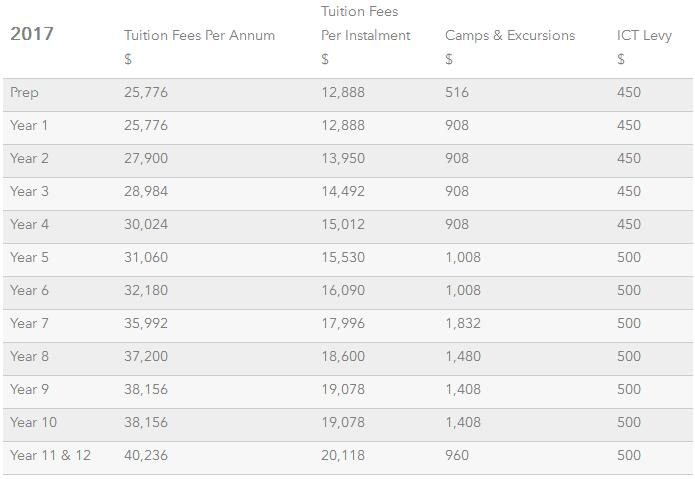
Task: Select Year 6 annual fee 32,180
Action: pos(146,290)
